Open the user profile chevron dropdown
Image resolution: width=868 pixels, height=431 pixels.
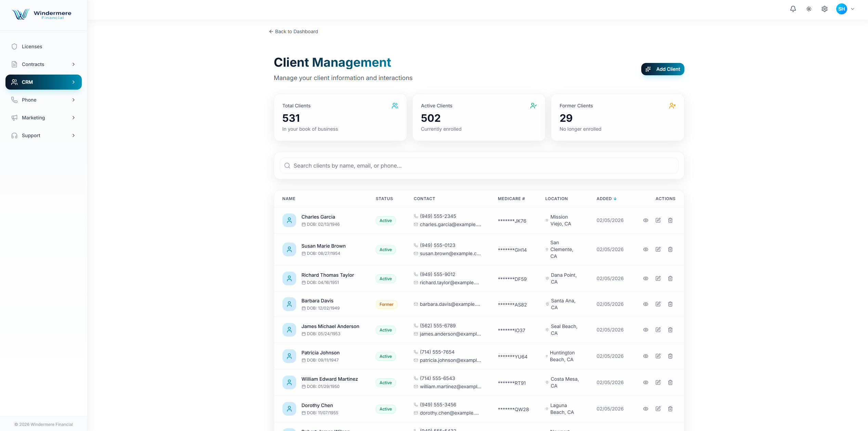pos(852,9)
